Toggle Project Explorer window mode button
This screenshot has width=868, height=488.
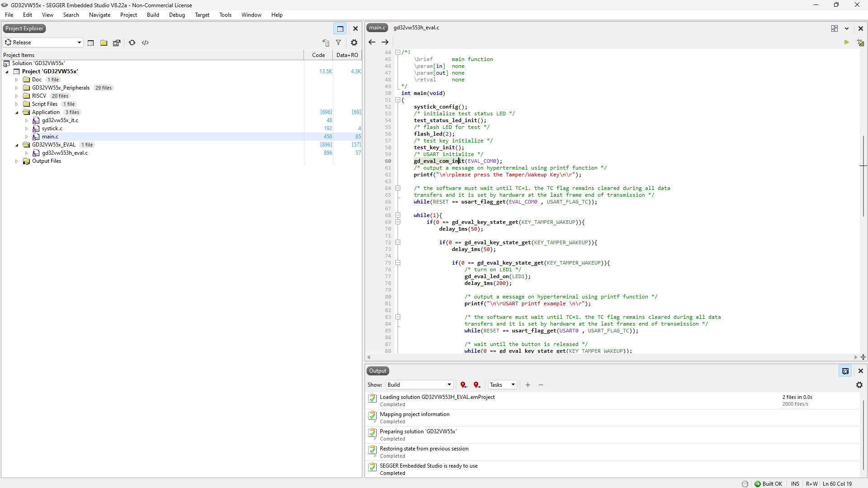pyautogui.click(x=340, y=28)
